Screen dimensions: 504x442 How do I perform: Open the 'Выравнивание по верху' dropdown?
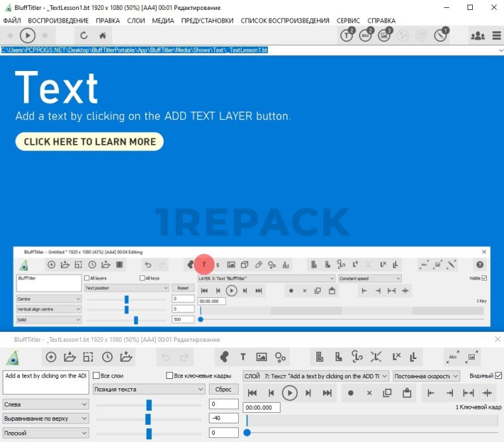(45, 419)
